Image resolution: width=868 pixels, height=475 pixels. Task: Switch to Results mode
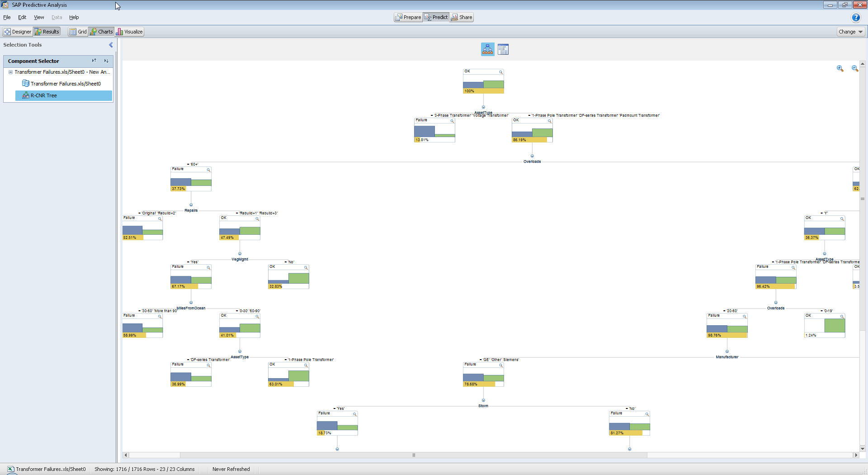click(x=47, y=32)
